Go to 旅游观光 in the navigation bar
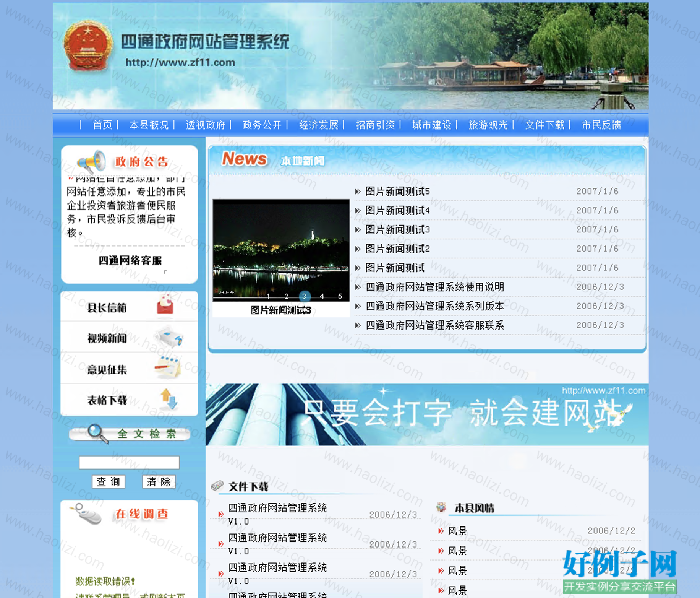 tap(488, 125)
